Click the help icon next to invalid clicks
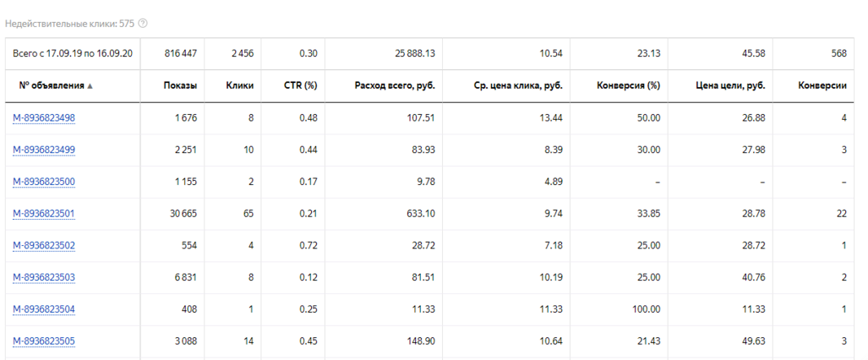 pos(143,24)
